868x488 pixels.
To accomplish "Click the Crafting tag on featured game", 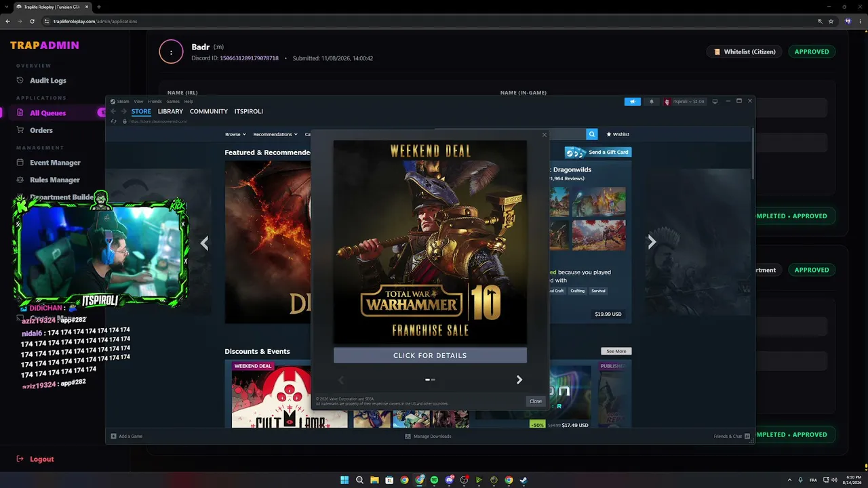I will [578, 291].
